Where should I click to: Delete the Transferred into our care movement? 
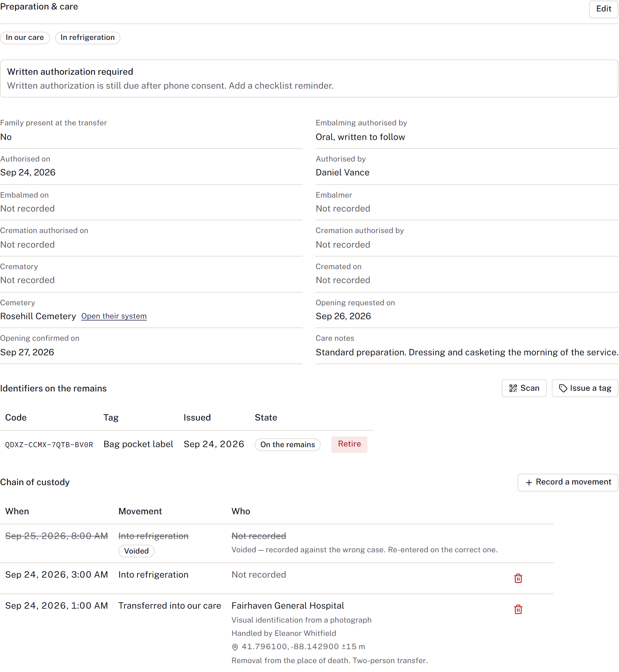coord(518,609)
